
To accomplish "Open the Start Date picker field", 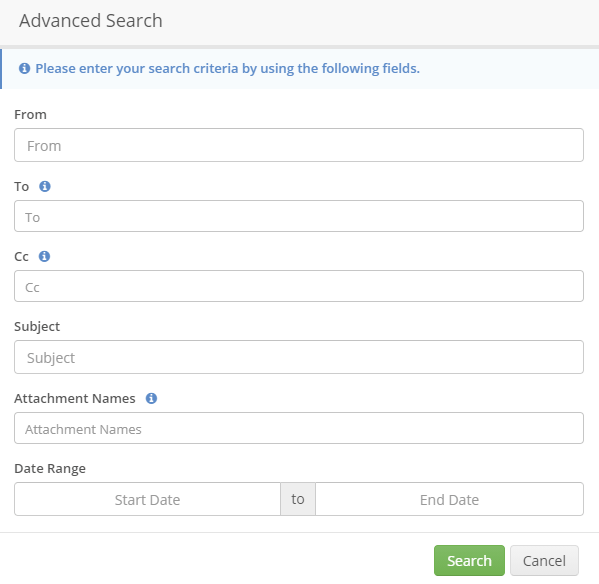I will [147, 499].
